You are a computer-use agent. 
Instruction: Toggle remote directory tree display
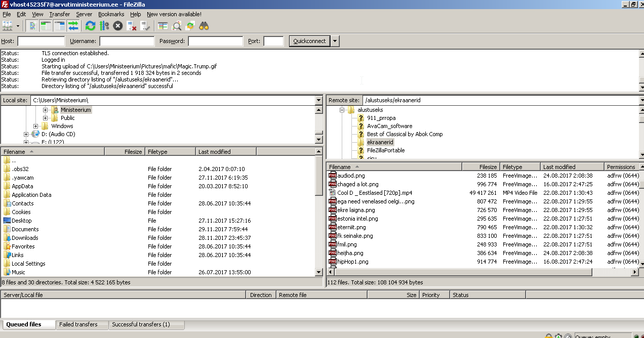[60, 25]
